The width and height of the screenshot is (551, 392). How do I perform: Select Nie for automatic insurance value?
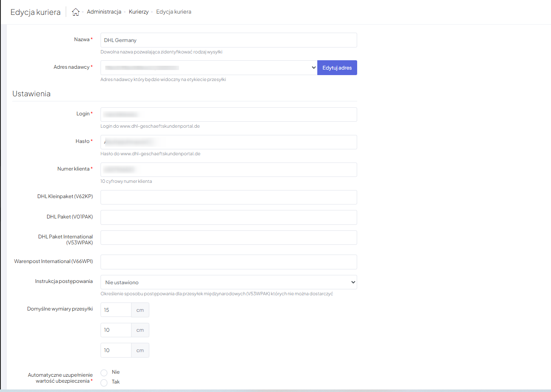(104, 372)
